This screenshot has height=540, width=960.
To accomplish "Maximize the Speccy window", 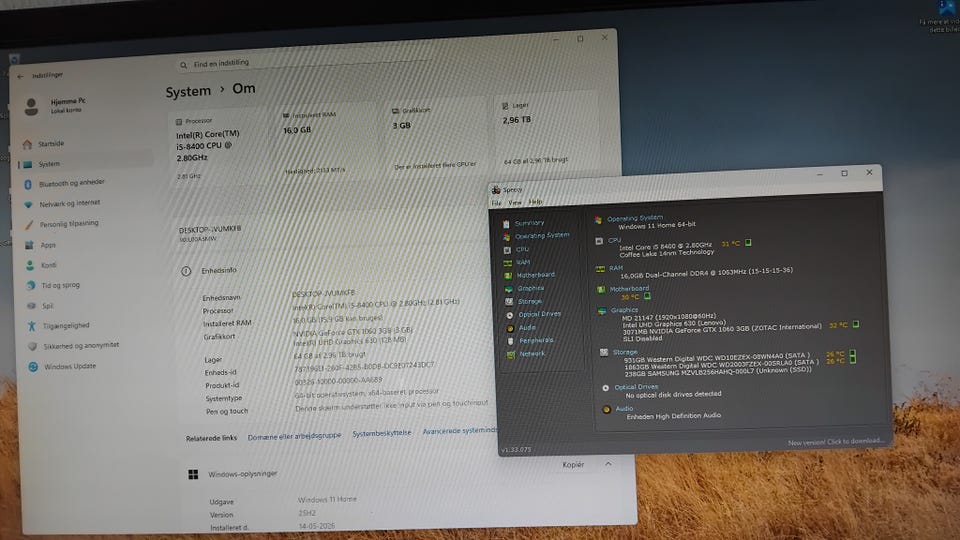I will click(844, 173).
